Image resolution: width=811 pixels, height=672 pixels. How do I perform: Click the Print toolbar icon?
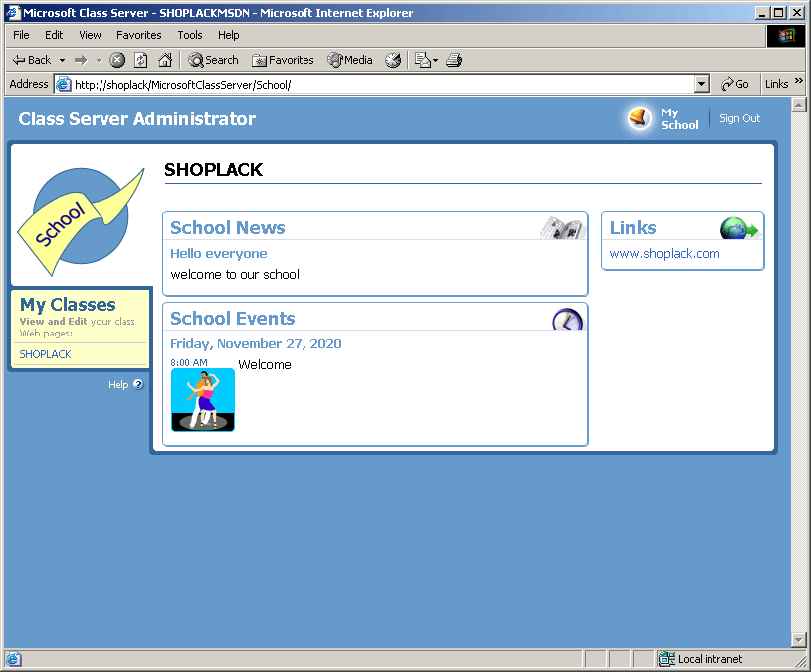(454, 60)
